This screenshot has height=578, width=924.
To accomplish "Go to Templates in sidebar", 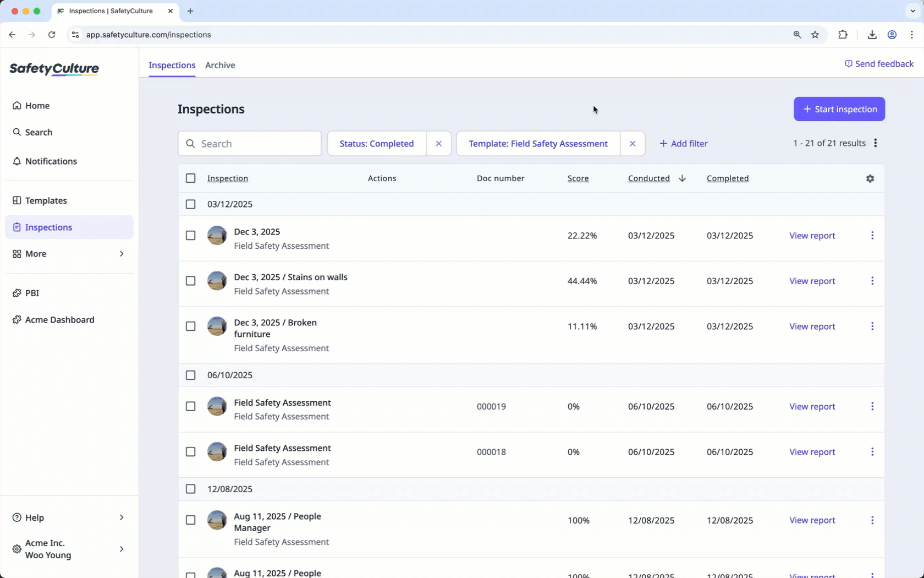I will (40, 201).
